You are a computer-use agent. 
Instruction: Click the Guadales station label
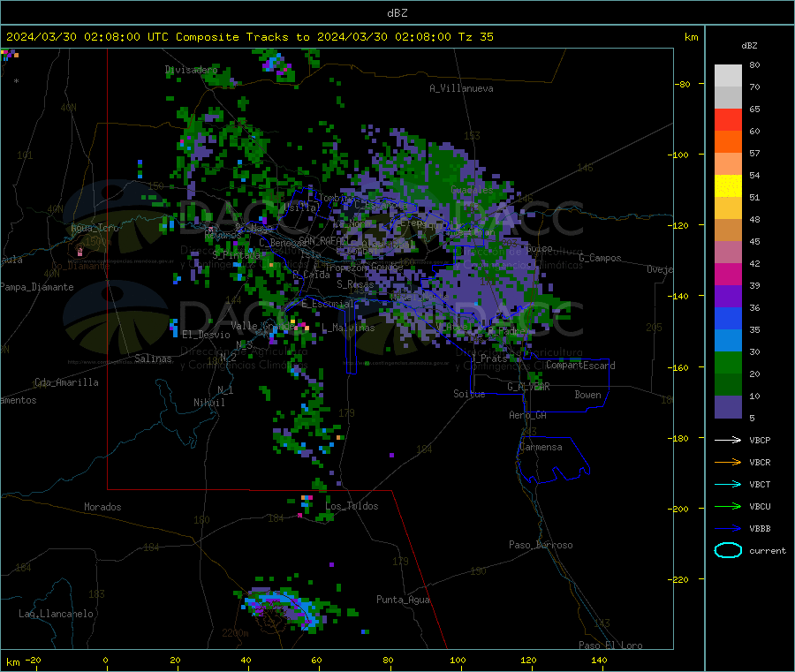coord(472,190)
